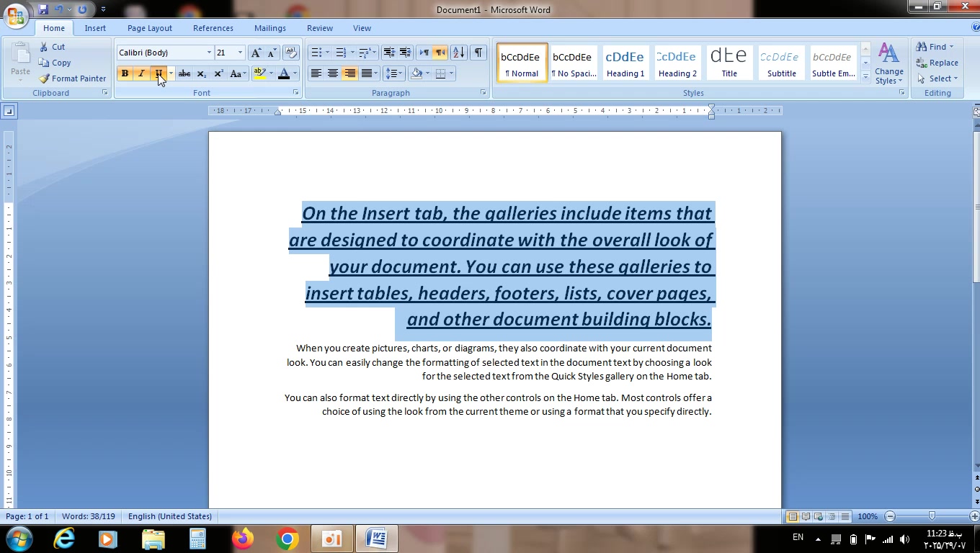Apply the Title style
This screenshot has width=980, height=553.
point(729,63)
